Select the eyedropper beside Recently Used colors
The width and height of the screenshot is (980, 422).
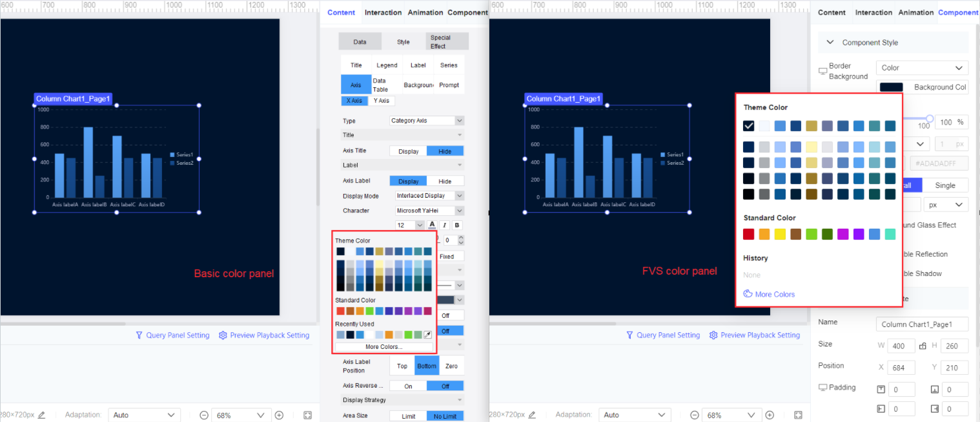427,335
